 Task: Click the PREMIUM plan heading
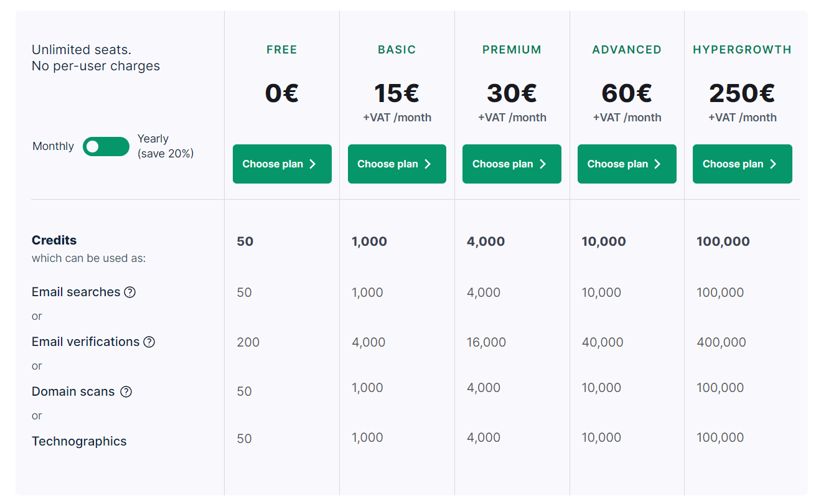click(x=512, y=50)
